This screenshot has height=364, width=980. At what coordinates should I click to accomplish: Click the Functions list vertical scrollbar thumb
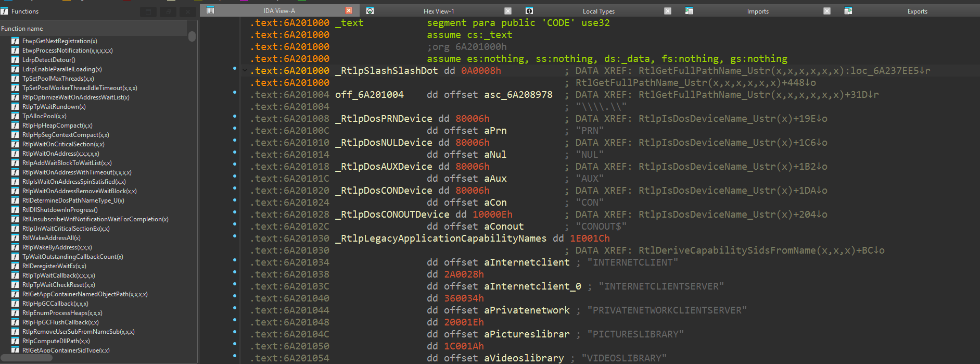pos(192,36)
